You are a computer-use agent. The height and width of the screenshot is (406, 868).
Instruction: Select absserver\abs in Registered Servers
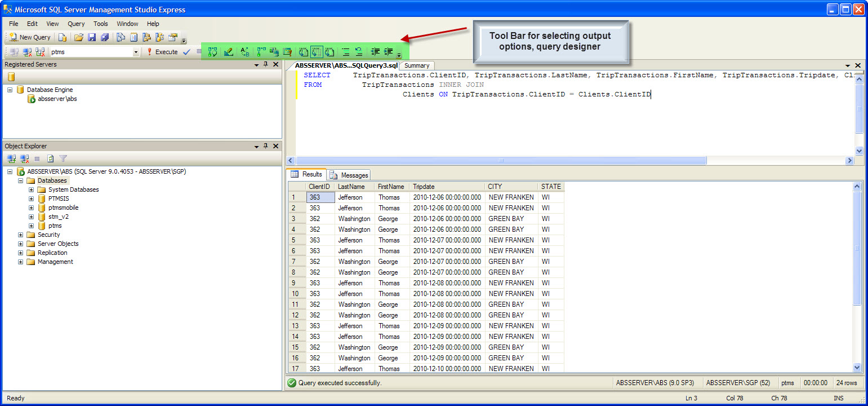[x=57, y=99]
